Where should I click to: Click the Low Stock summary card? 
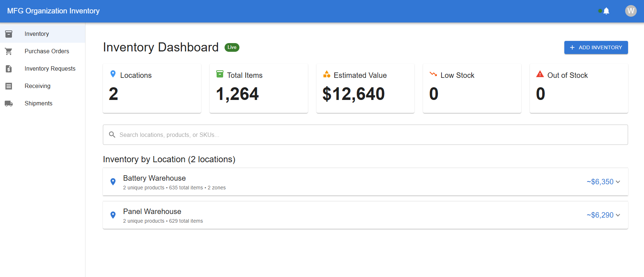tap(472, 88)
